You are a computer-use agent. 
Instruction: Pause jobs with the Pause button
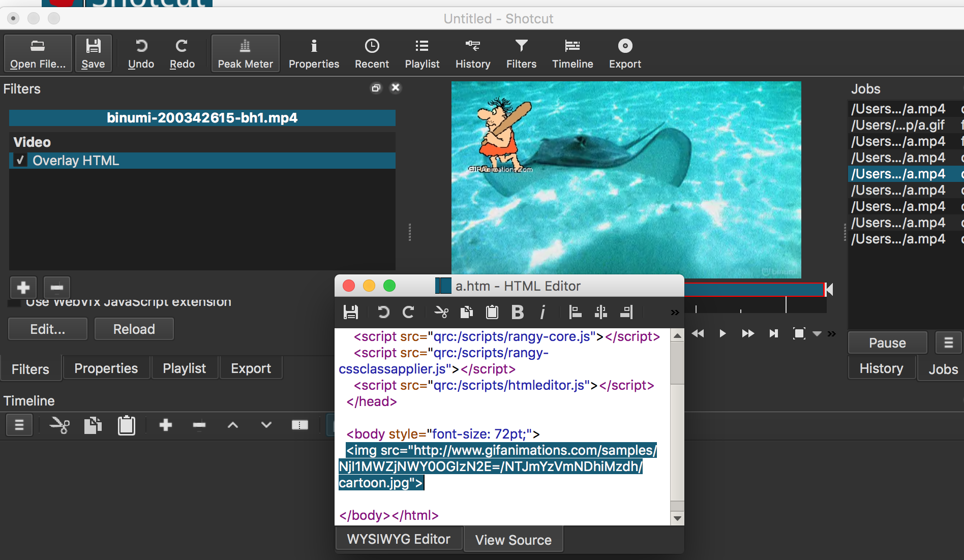tap(887, 343)
